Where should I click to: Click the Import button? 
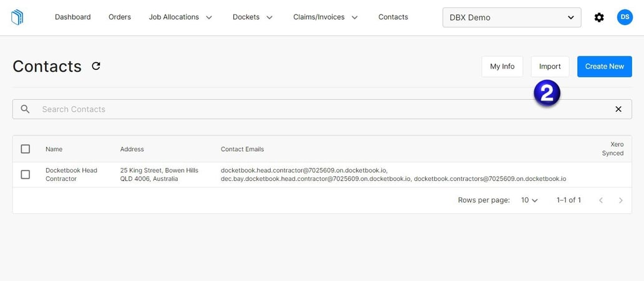click(550, 67)
